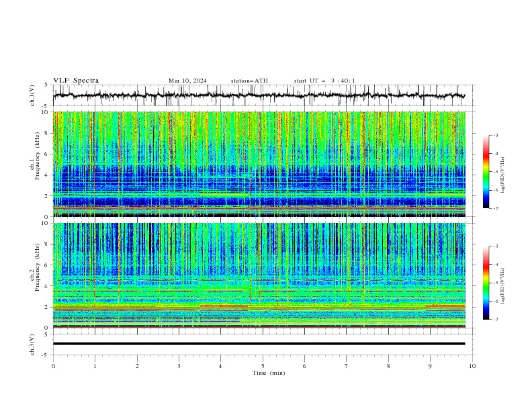This screenshot has width=532, height=411.
Task: Click the time axis tick label '1'
Action: (x=95, y=366)
